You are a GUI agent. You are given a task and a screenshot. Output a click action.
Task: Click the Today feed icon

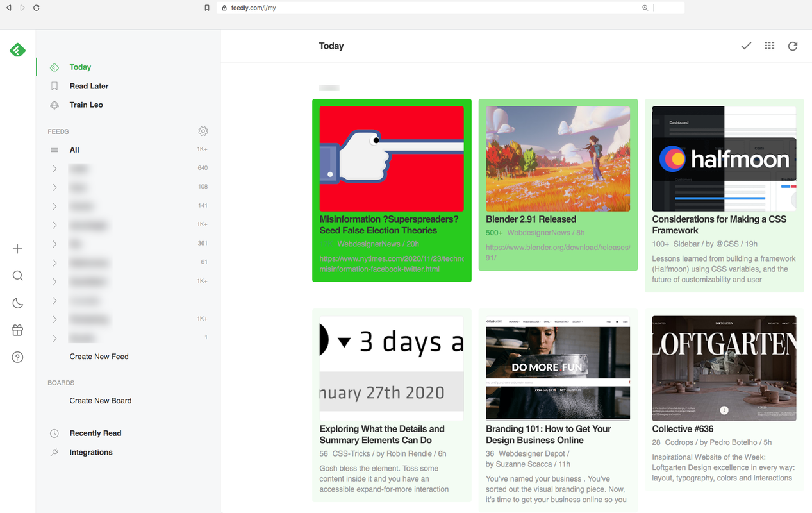coord(54,67)
